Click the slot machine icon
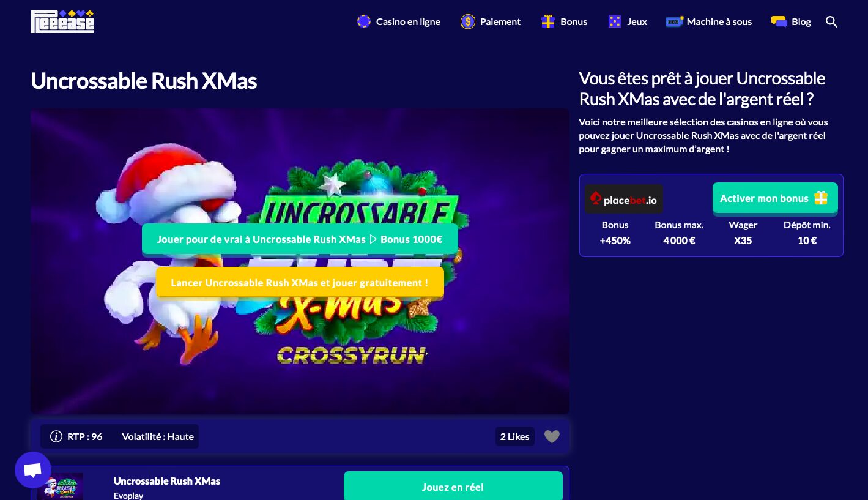 674,22
